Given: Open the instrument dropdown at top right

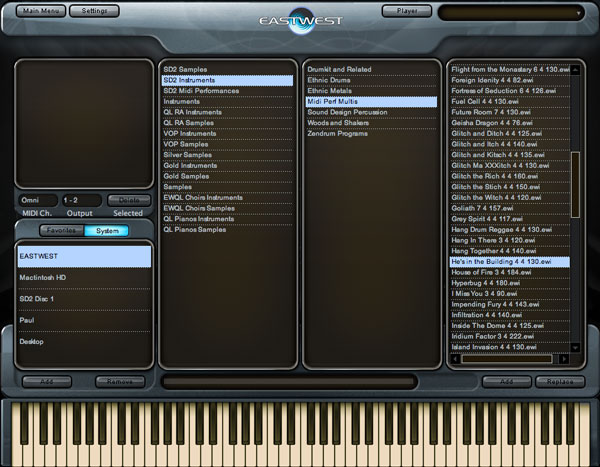Looking at the screenshot, I should (511, 13).
